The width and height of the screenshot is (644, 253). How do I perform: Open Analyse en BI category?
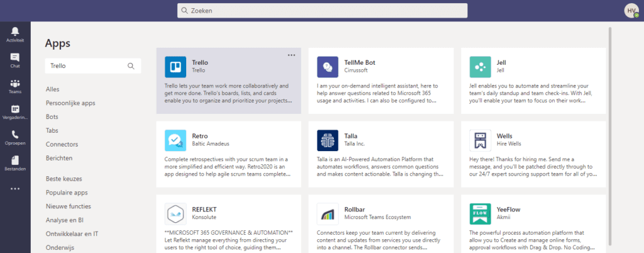(x=65, y=220)
